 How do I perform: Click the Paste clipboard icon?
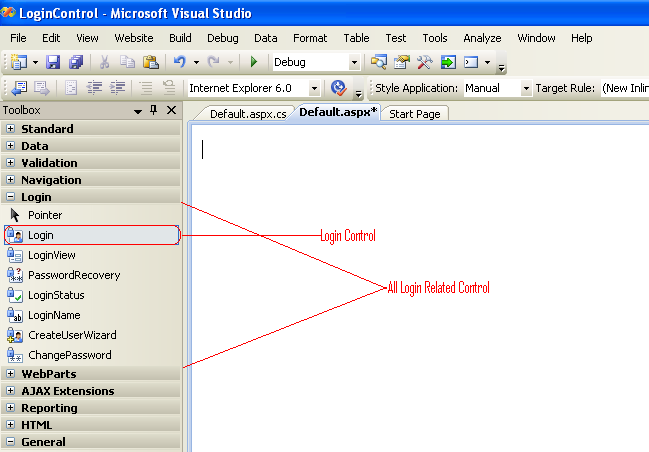(x=151, y=63)
